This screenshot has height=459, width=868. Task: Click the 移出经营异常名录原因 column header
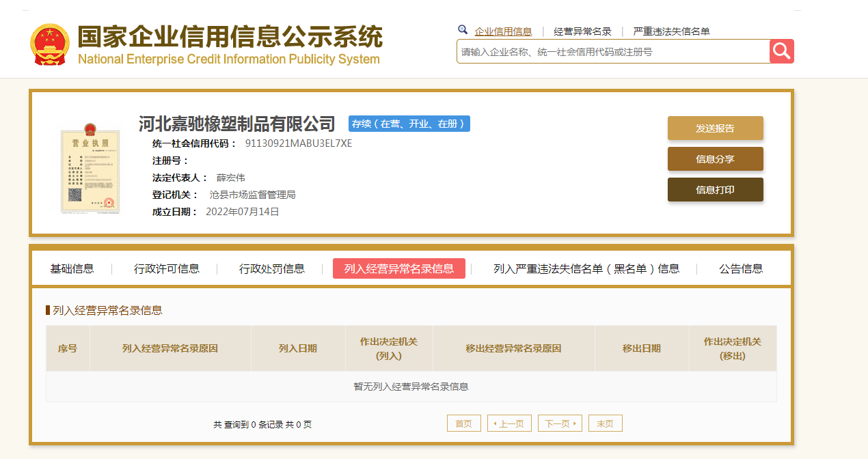point(514,348)
